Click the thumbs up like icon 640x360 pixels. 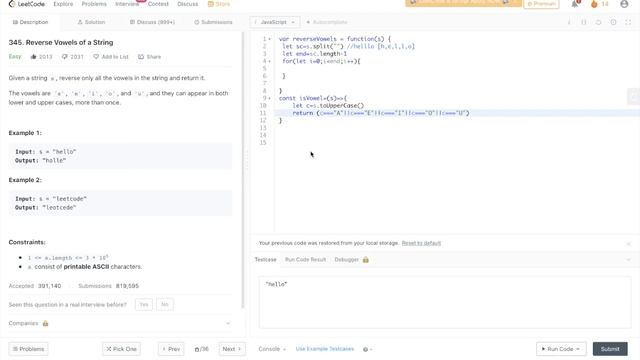pyautogui.click(x=33, y=57)
